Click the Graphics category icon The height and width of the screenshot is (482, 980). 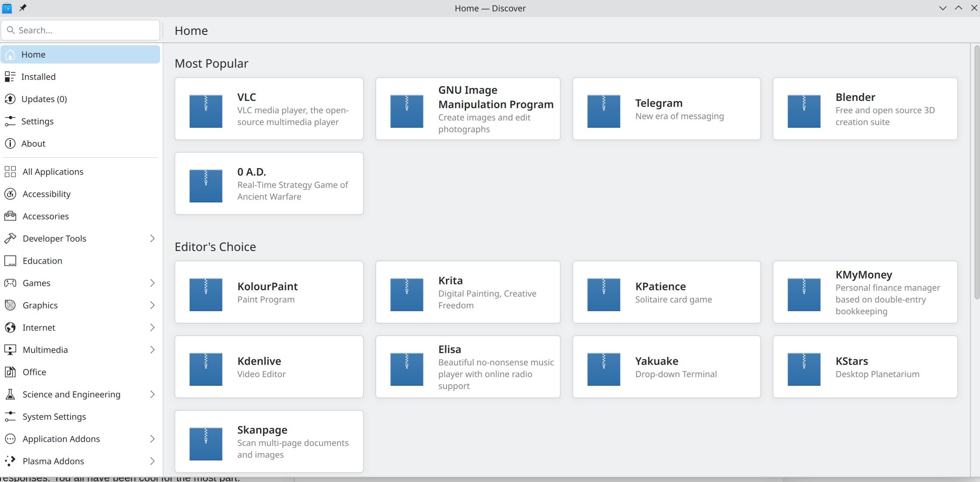point(10,305)
